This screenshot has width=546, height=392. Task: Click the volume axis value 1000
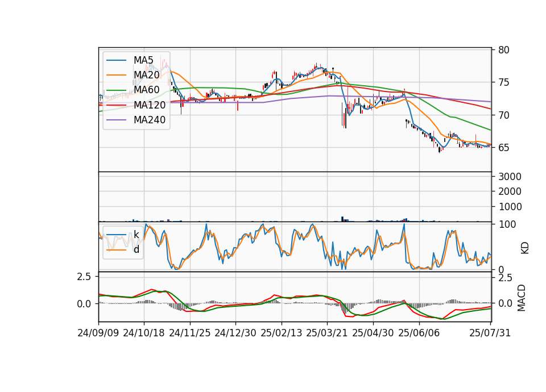pyautogui.click(x=510, y=207)
